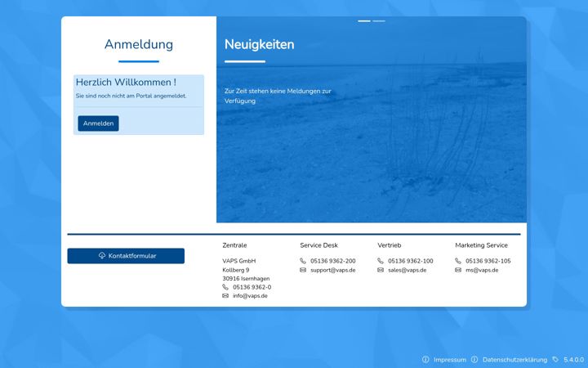
Task: Click the Zentrale phone icon
Action: click(225, 287)
